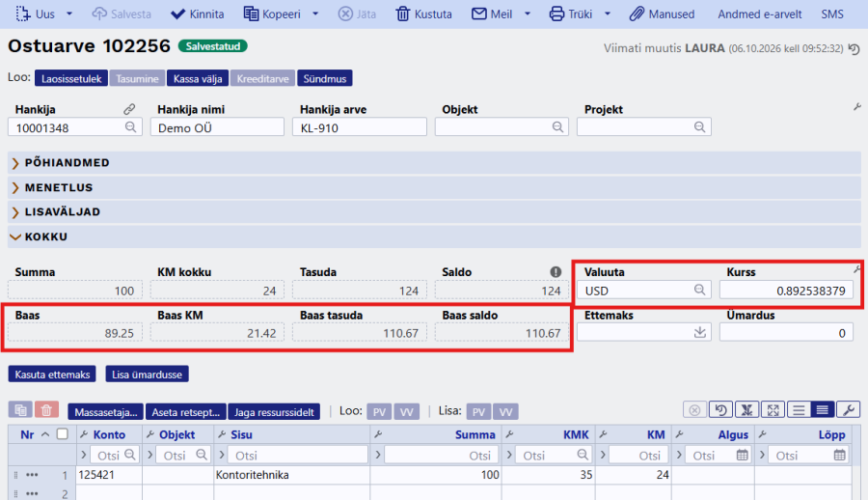Screen dimensions: 868x500
Task: Click the cell with account 125421
Action: [109, 475]
